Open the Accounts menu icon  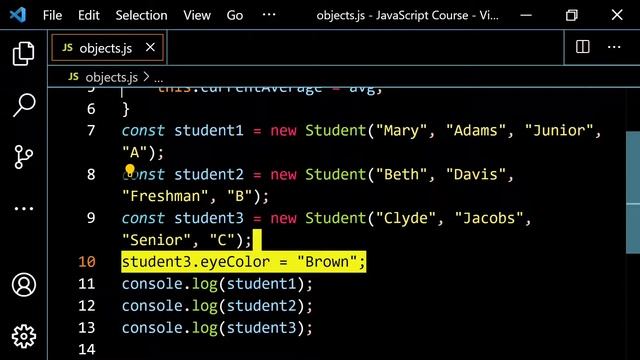tap(24, 284)
